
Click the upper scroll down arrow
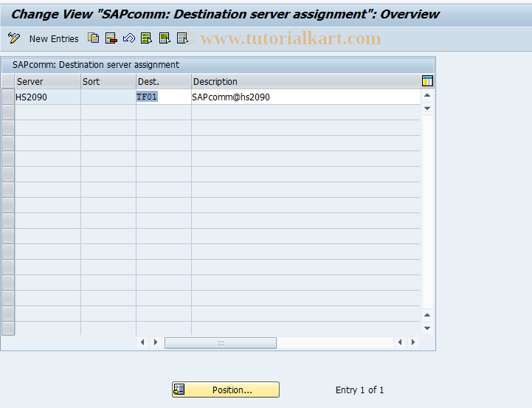click(427, 108)
